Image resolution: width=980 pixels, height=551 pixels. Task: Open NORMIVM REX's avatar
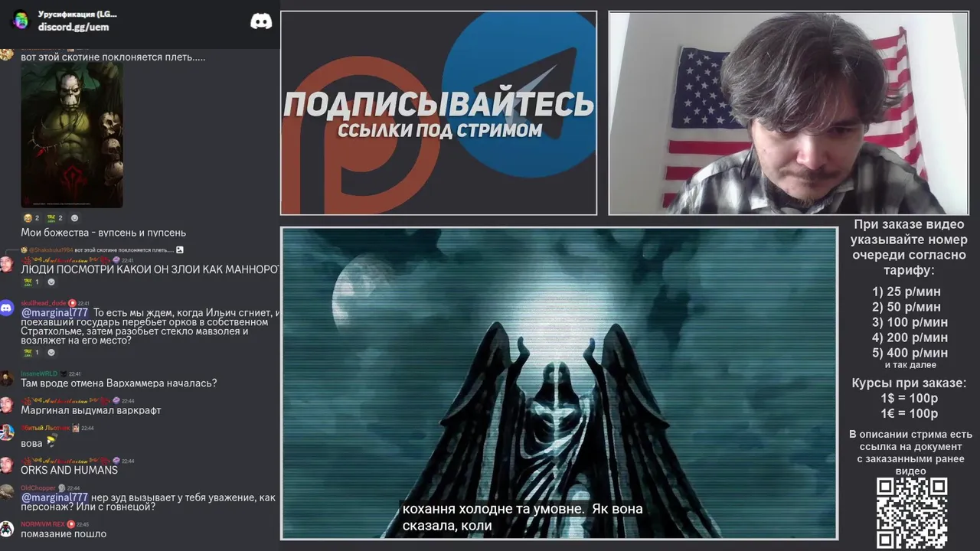tap(7, 529)
